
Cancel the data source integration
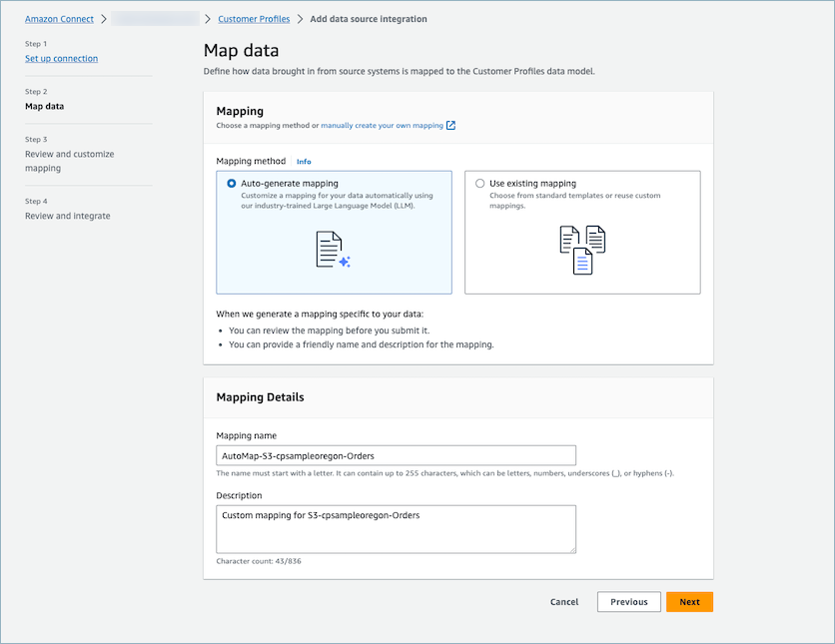click(564, 602)
